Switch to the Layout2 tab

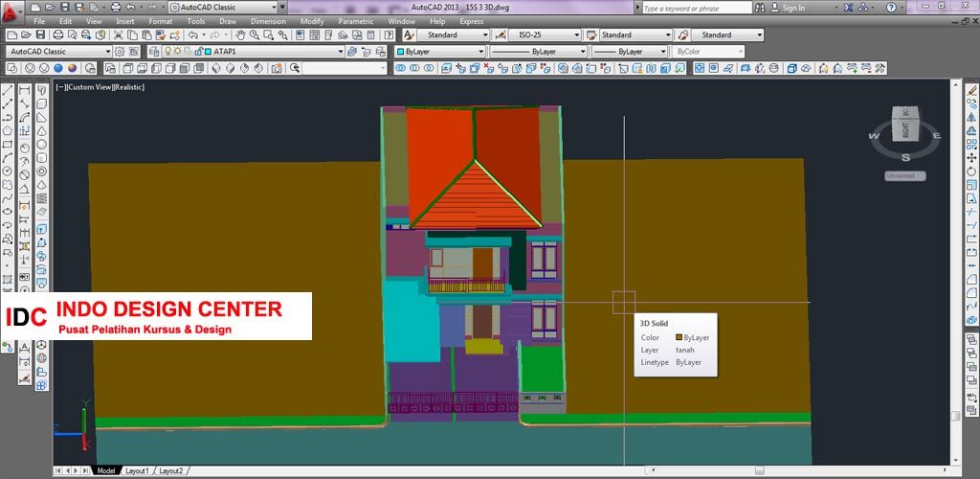click(x=170, y=470)
